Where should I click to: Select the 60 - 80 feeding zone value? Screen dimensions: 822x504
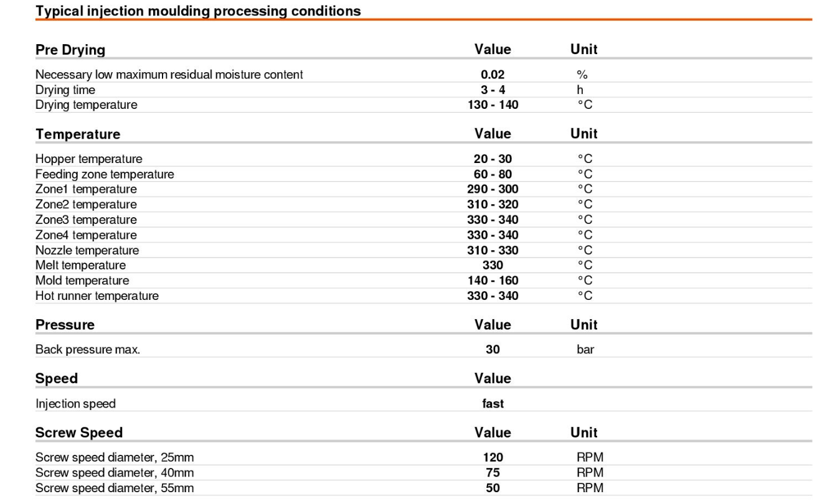[492, 174]
